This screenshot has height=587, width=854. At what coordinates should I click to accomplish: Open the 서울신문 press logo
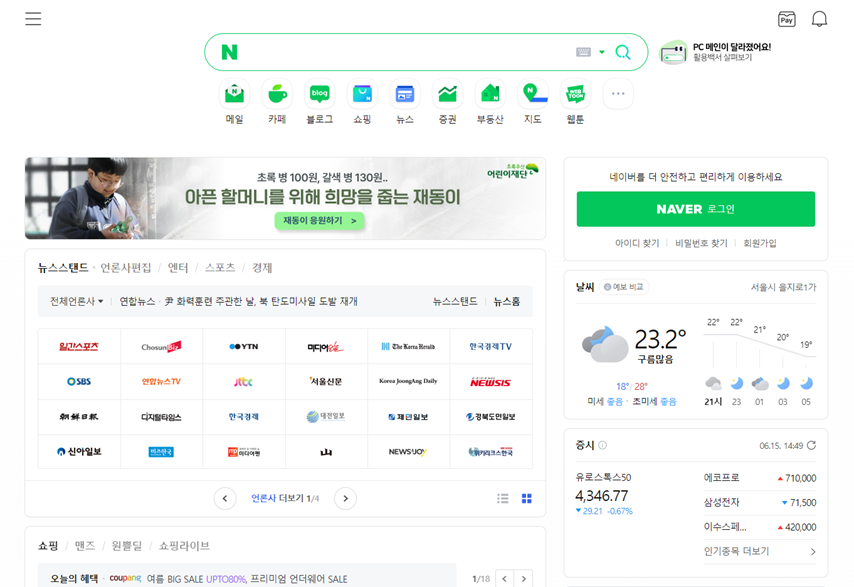point(326,382)
